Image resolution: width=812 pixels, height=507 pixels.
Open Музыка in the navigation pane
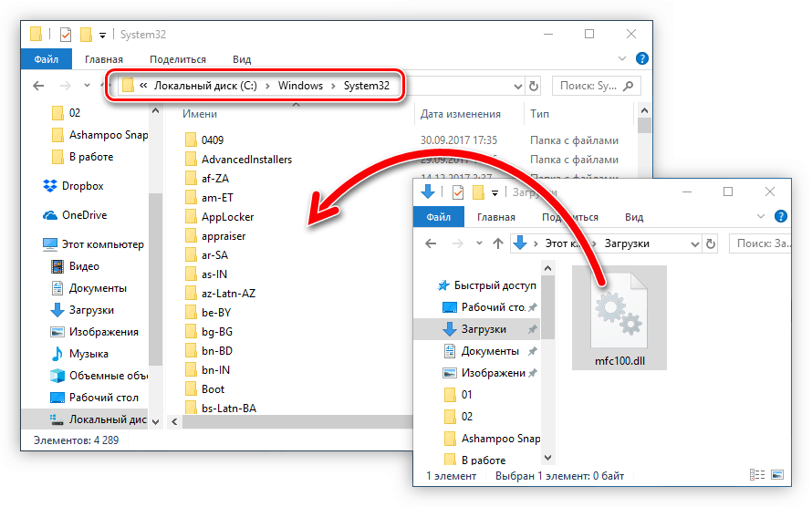coord(79,353)
